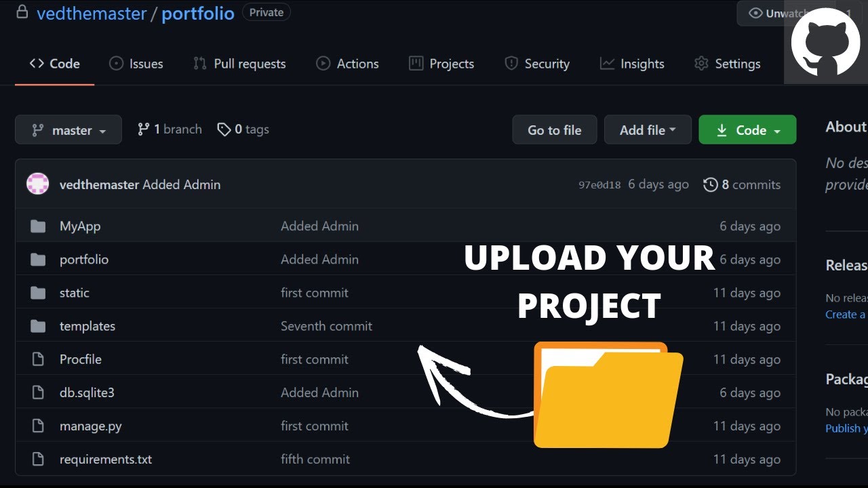
Task: Click the "Private" badge beside the repo name
Action: 267,12
